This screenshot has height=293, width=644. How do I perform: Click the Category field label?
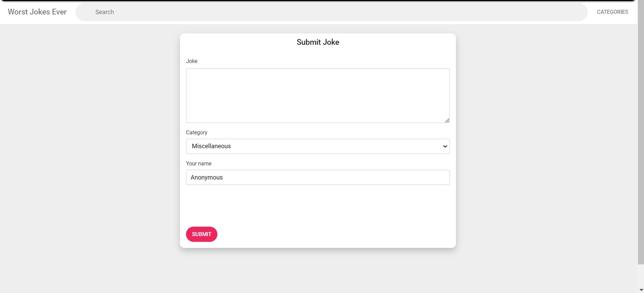click(x=196, y=133)
